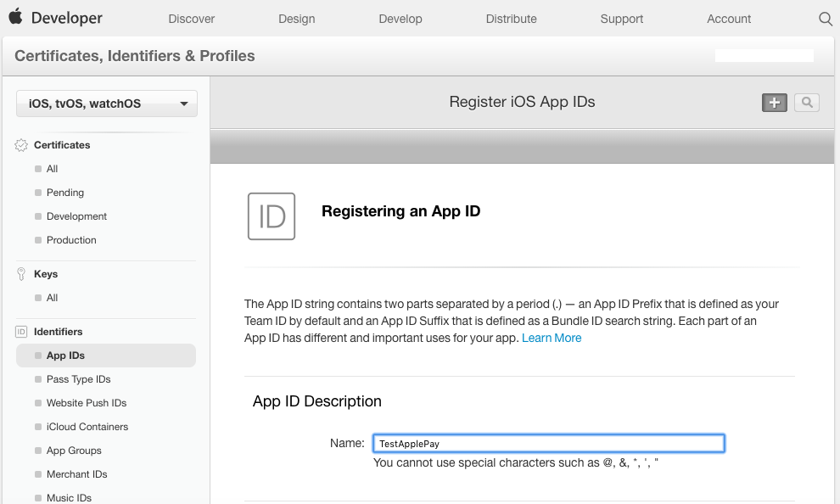Select App Groups
Image resolution: width=840 pixels, height=504 pixels.
(x=74, y=451)
